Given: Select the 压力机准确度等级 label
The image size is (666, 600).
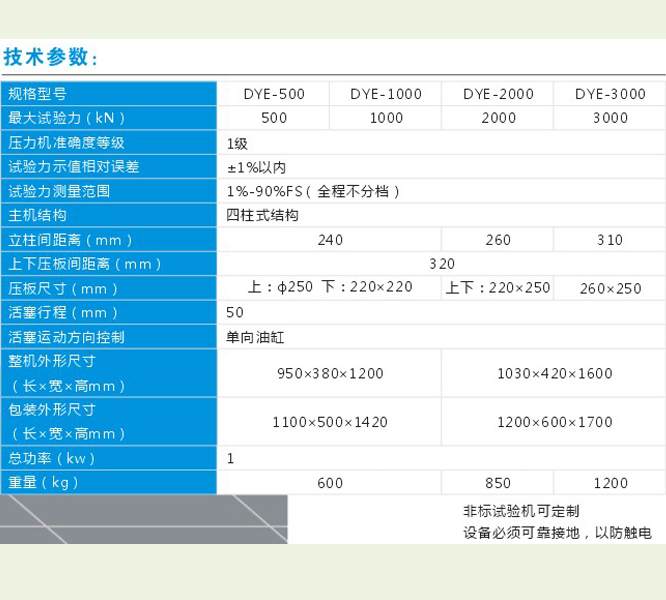Looking at the screenshot, I should coord(66,143).
